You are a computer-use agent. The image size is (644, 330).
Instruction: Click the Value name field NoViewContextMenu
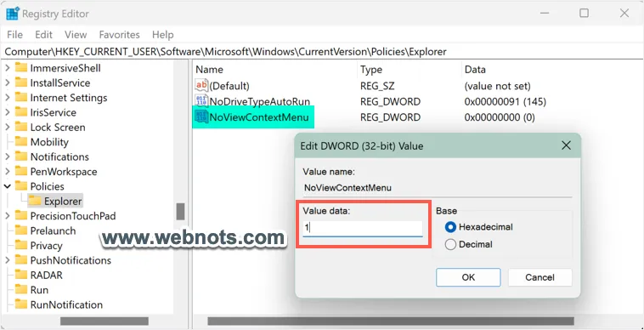(438, 188)
